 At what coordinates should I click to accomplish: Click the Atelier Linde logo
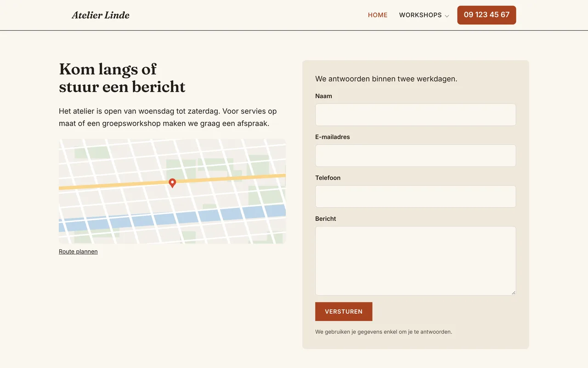101,15
